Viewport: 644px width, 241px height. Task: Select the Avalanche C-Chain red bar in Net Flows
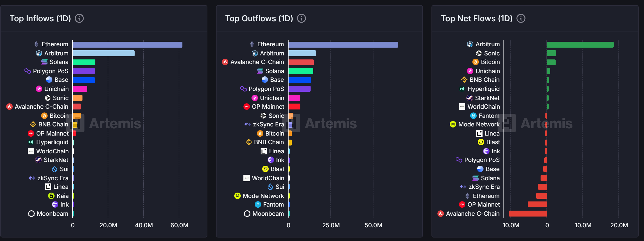pos(528,214)
